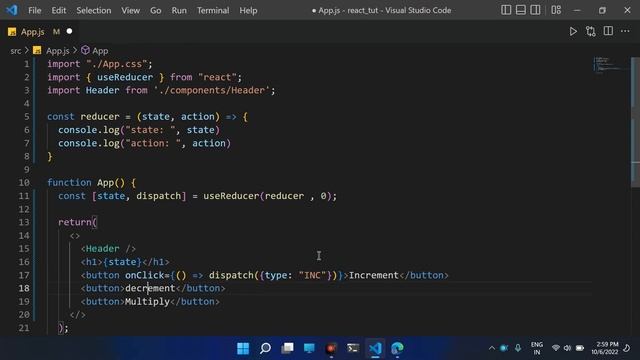Image resolution: width=640 pixels, height=360 pixels.
Task: Open Windows taskbar search
Action: [265, 348]
